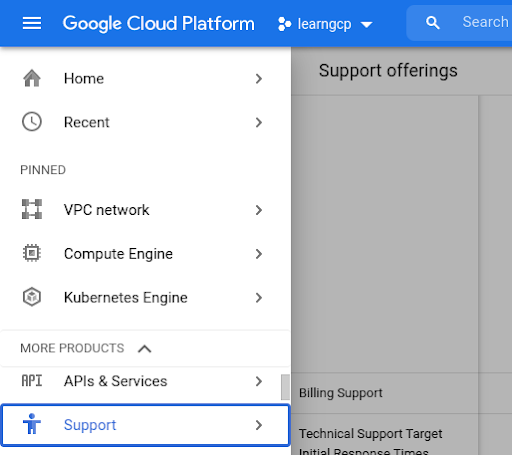Click the VPC network icon
Screen dimensions: 512x455
pyautogui.click(x=32, y=209)
